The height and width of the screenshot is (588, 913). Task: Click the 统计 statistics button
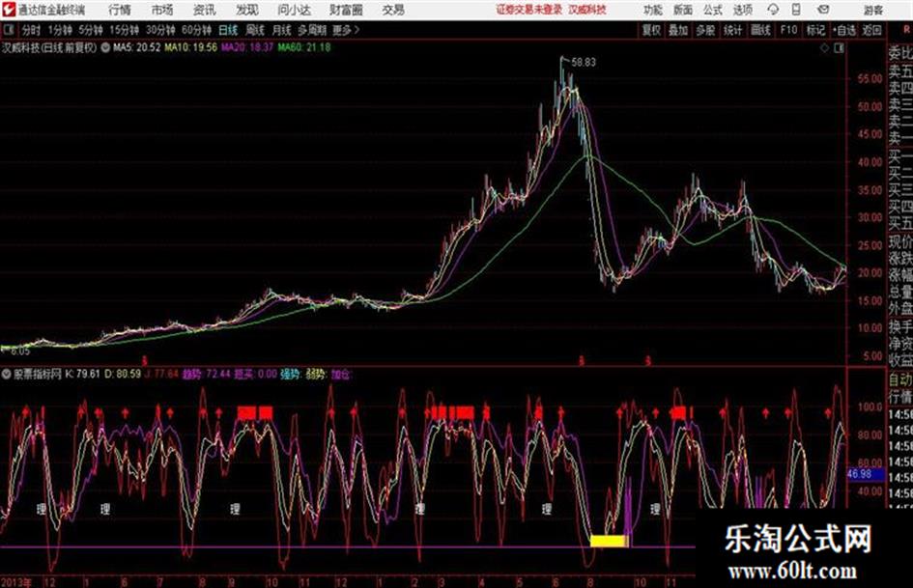click(x=732, y=30)
